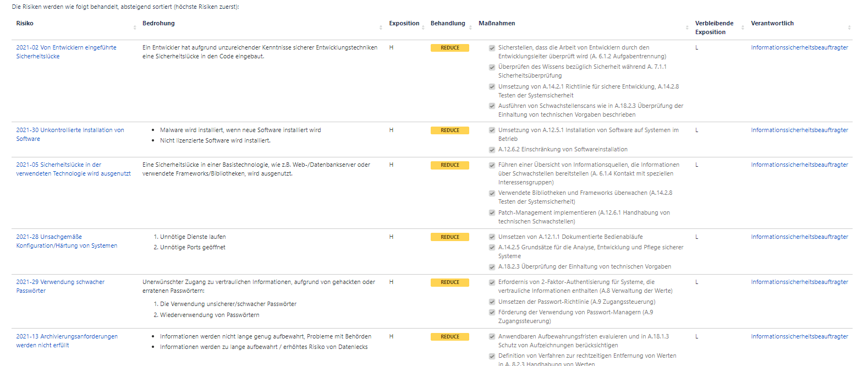Sort table by the Exposition column icon
Screen dimensions: 868x366
click(423, 28)
